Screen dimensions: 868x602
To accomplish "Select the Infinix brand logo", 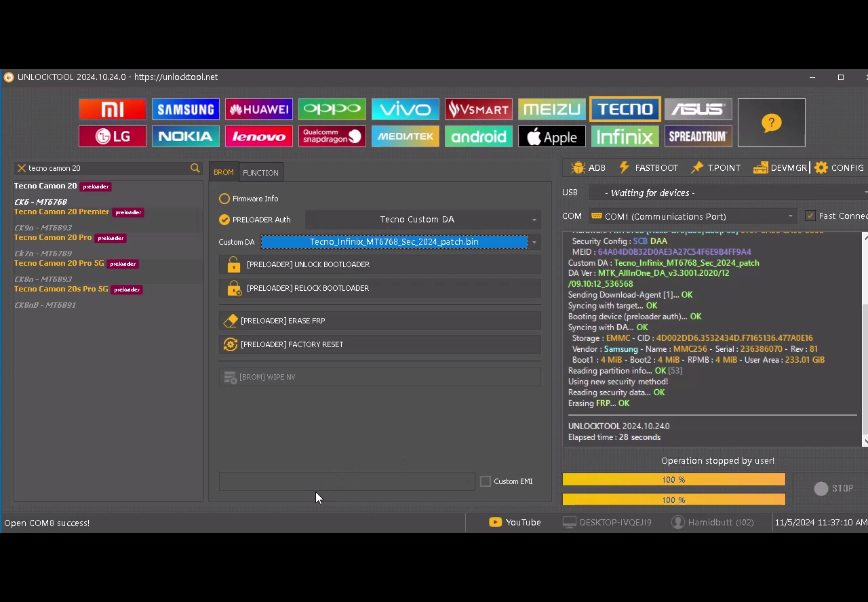I will pyautogui.click(x=625, y=136).
